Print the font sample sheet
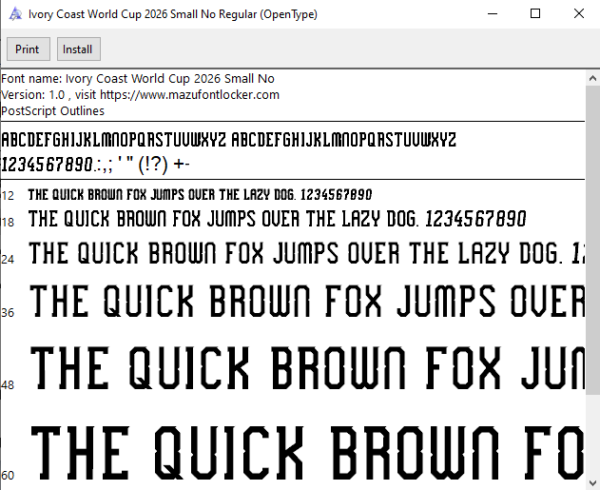 [x=28, y=49]
